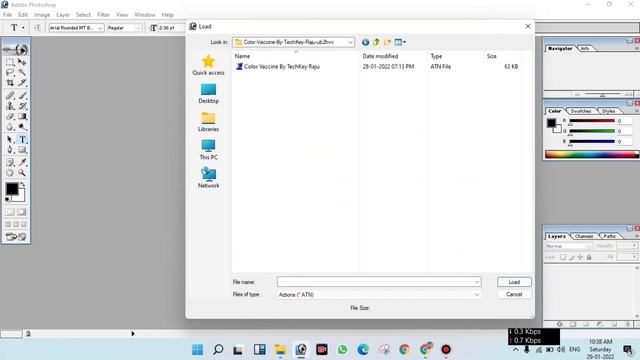Select the Eyedropper tool

(22, 162)
